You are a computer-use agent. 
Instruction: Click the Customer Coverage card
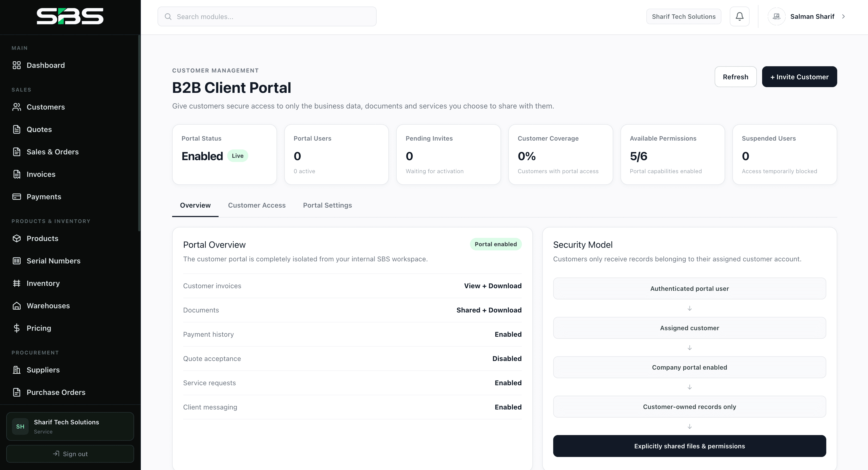click(x=560, y=155)
